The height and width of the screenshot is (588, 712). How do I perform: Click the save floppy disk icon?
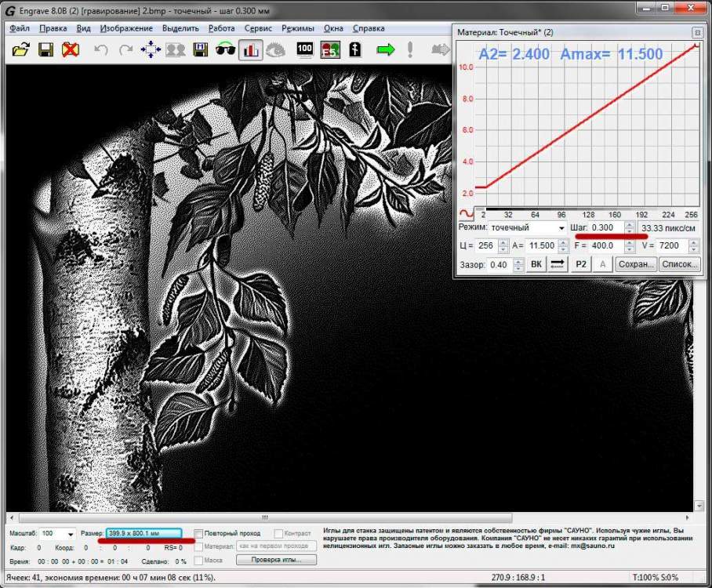(x=45, y=49)
